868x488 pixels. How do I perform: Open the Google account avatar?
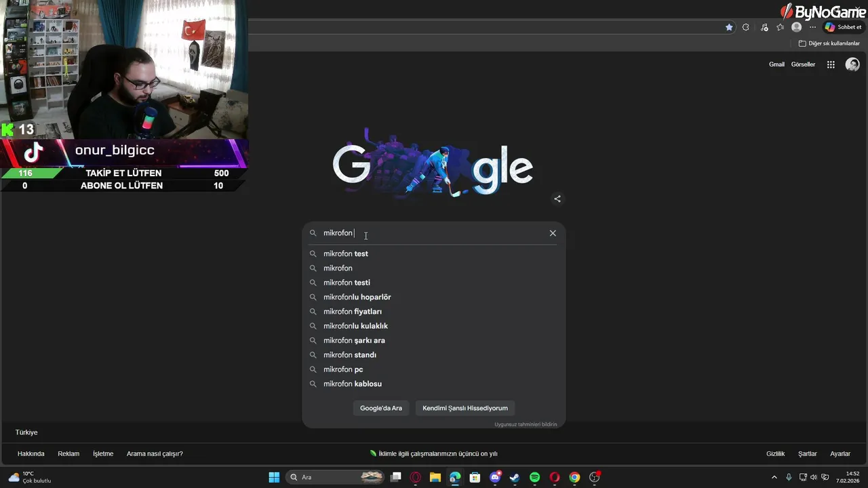(852, 64)
